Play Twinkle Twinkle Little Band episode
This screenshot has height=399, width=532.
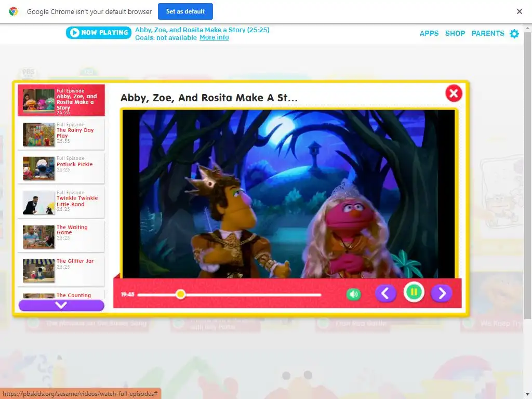(x=61, y=202)
